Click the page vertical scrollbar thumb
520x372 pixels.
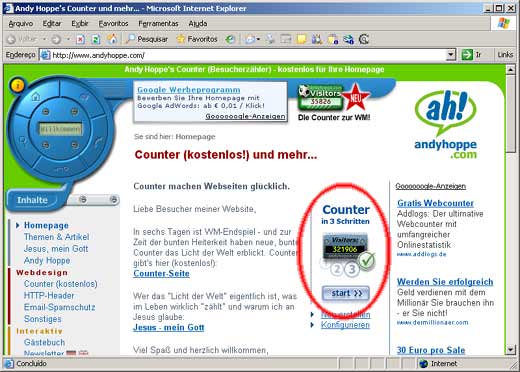(511, 114)
